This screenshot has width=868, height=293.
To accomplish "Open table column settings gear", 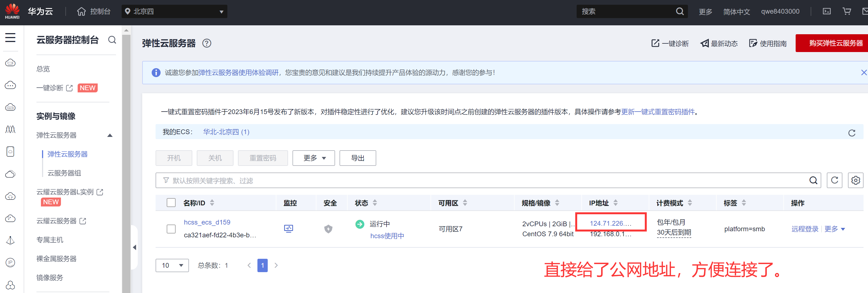I will [x=855, y=180].
